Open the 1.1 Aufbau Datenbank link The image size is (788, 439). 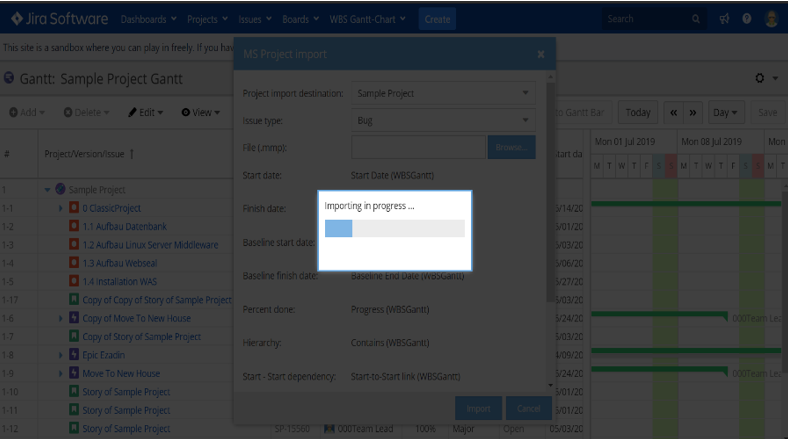(x=125, y=227)
